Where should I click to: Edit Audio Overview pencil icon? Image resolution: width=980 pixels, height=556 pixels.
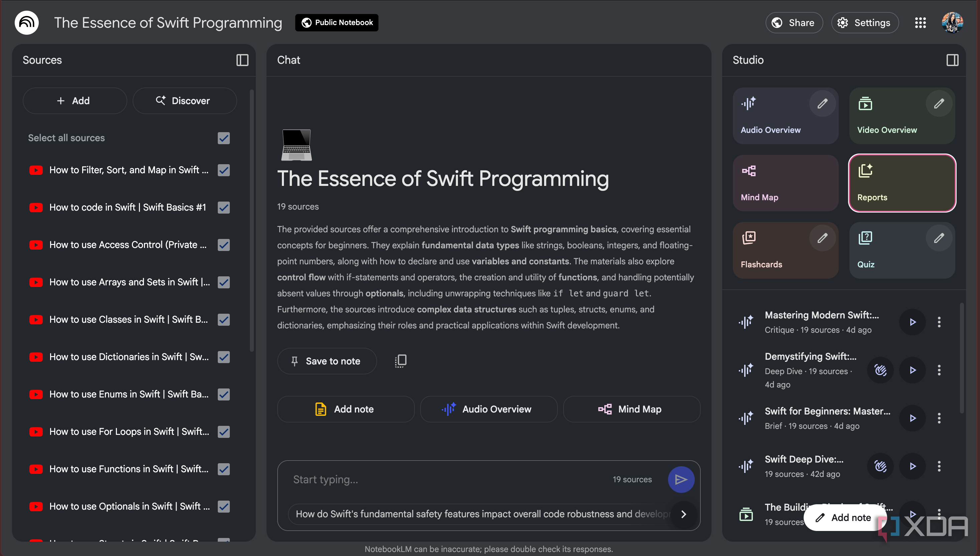point(822,103)
